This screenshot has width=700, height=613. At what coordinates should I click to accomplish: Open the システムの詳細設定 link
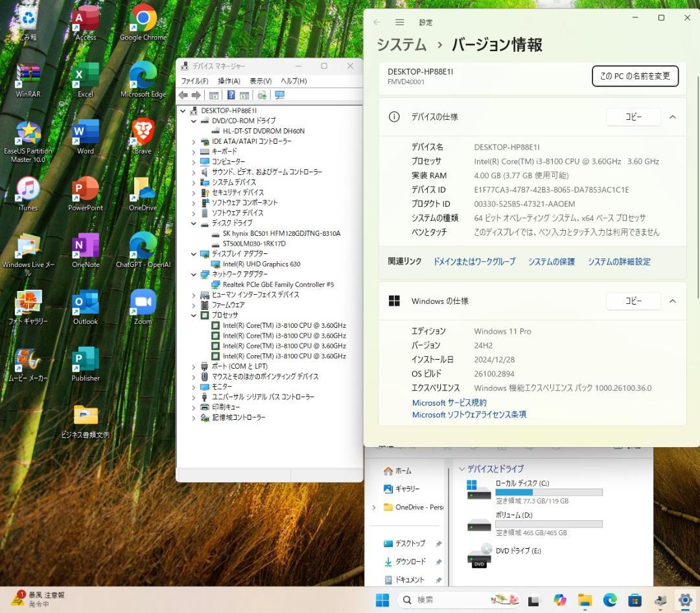(618, 262)
